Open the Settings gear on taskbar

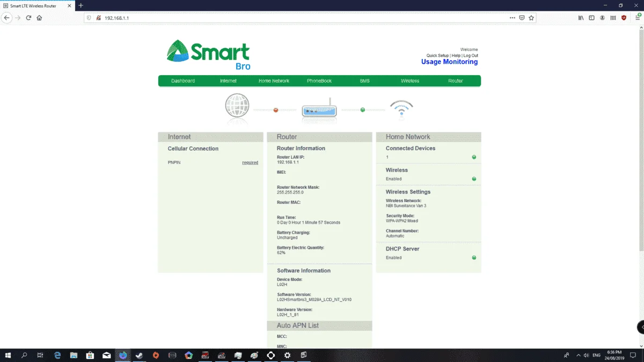tap(288, 355)
